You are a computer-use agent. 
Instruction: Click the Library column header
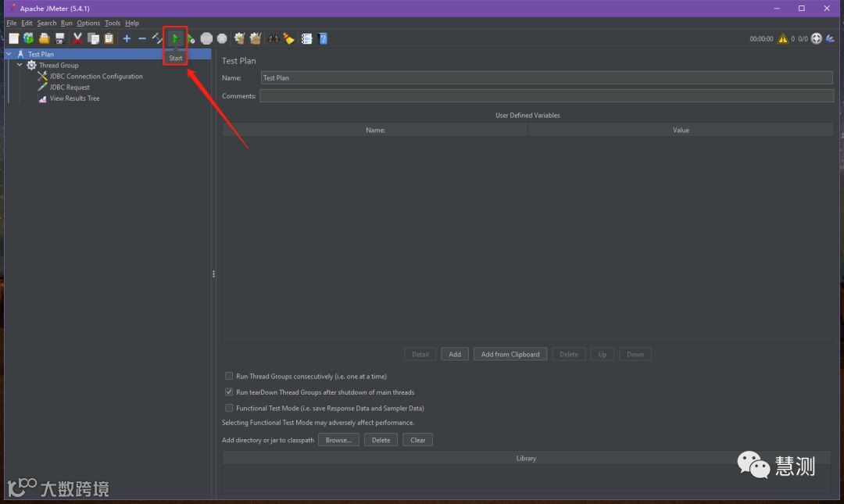527,458
